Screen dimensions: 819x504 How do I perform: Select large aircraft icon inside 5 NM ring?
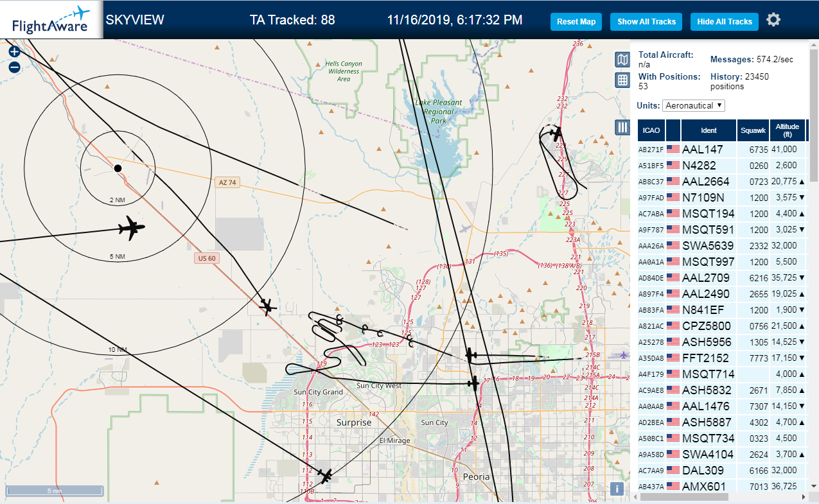(x=132, y=228)
